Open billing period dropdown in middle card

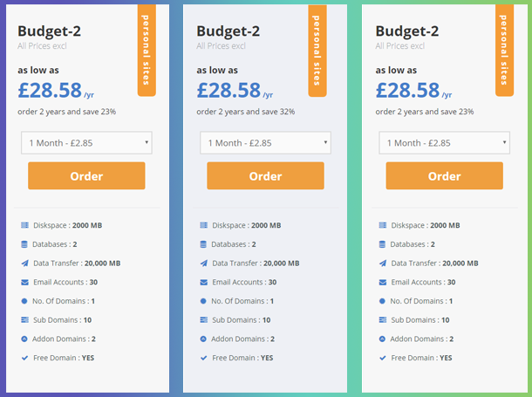coord(265,143)
